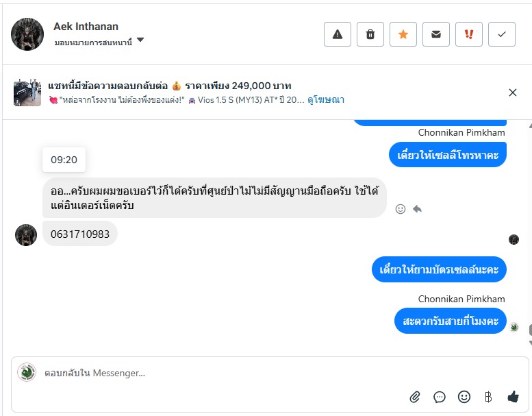Click the baht payment icon

[x=488, y=397]
